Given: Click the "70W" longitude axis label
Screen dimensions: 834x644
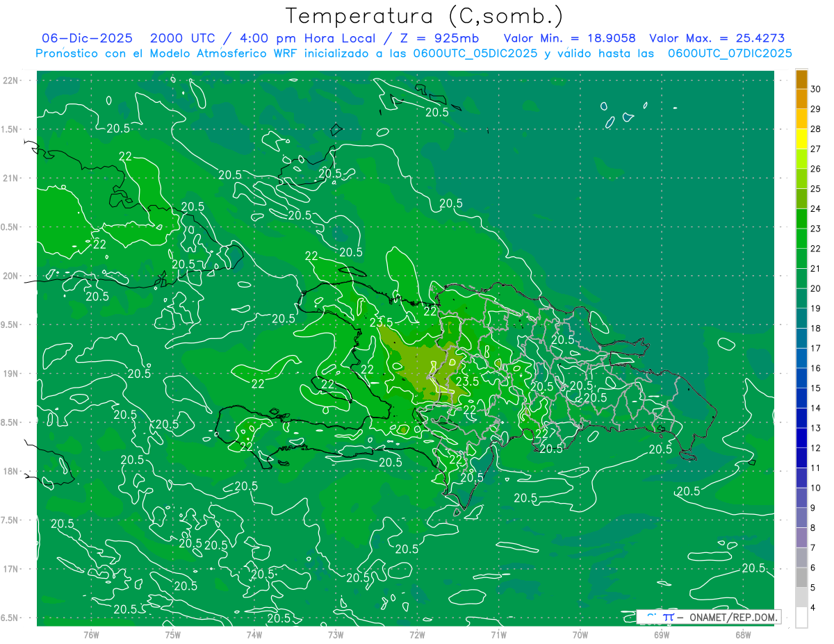Looking at the screenshot, I should pyautogui.click(x=580, y=634).
